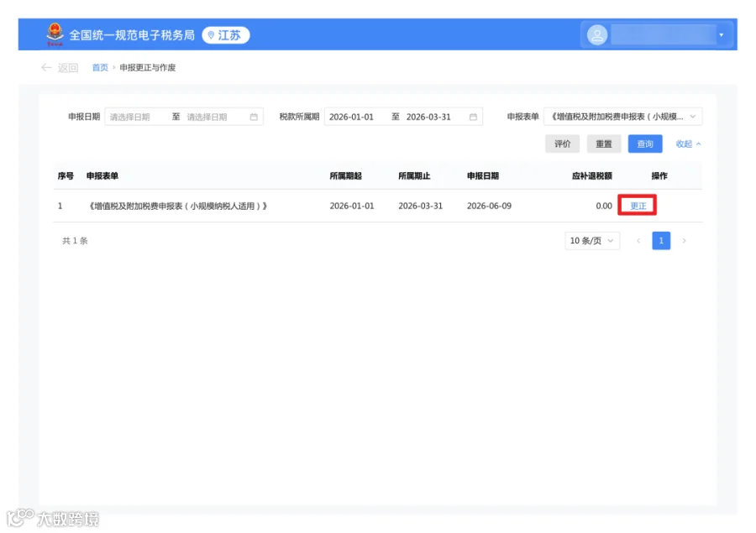This screenshot has height=533, width=756.
Task: Click the tax bureau emblem logo
Action: coord(55,34)
